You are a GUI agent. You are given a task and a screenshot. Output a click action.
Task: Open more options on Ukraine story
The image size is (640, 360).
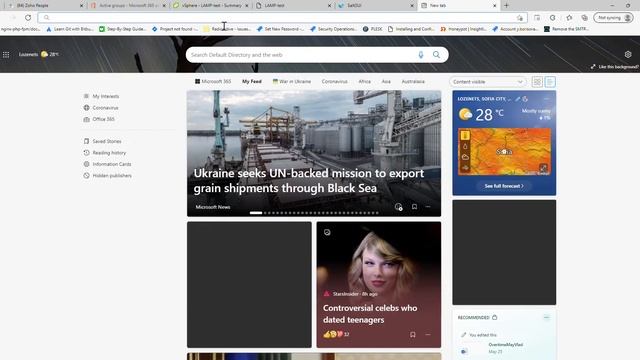pos(428,207)
